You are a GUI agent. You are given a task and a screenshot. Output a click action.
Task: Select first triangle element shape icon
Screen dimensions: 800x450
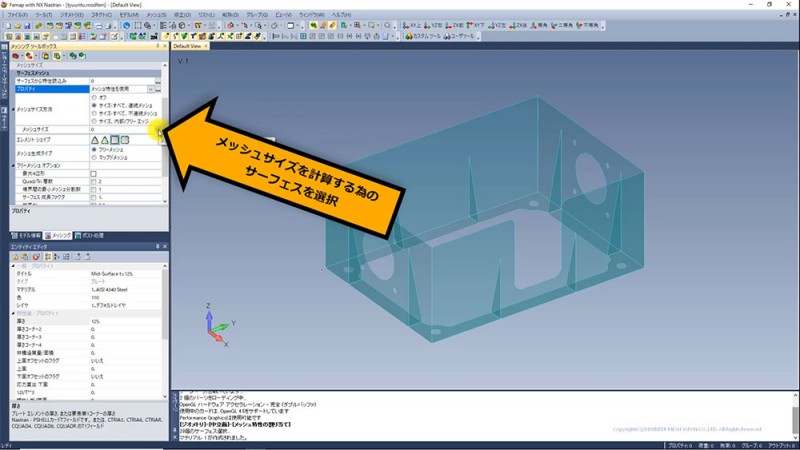point(95,140)
